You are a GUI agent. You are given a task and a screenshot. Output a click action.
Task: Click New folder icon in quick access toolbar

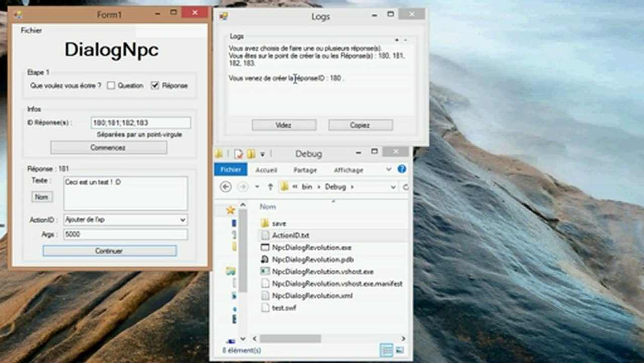251,154
